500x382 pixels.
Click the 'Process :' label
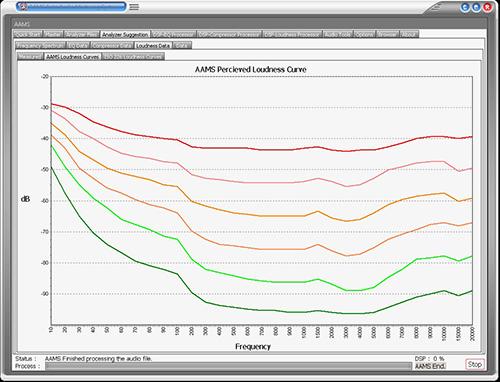coord(27,366)
